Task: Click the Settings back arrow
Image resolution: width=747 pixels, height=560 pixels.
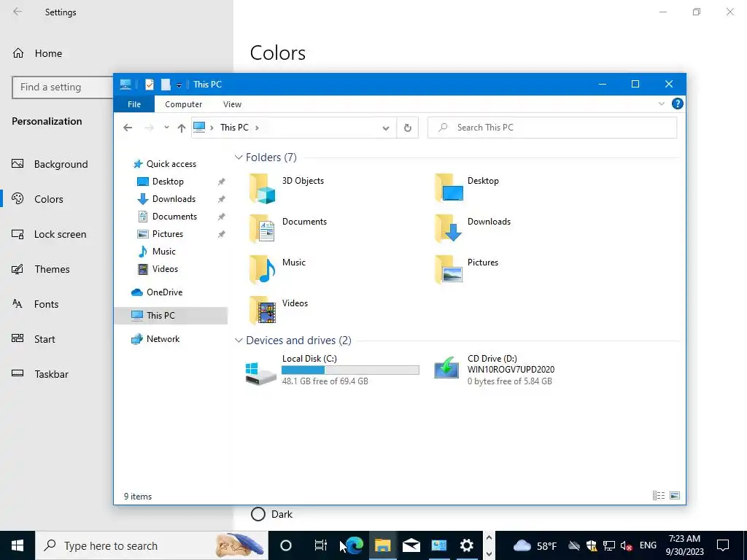Action: pos(18,12)
